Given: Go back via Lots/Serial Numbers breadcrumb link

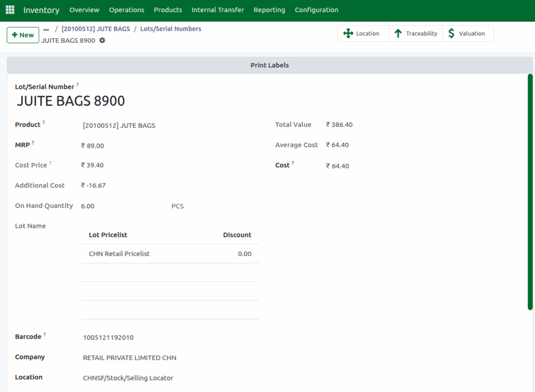Looking at the screenshot, I should click(170, 29).
